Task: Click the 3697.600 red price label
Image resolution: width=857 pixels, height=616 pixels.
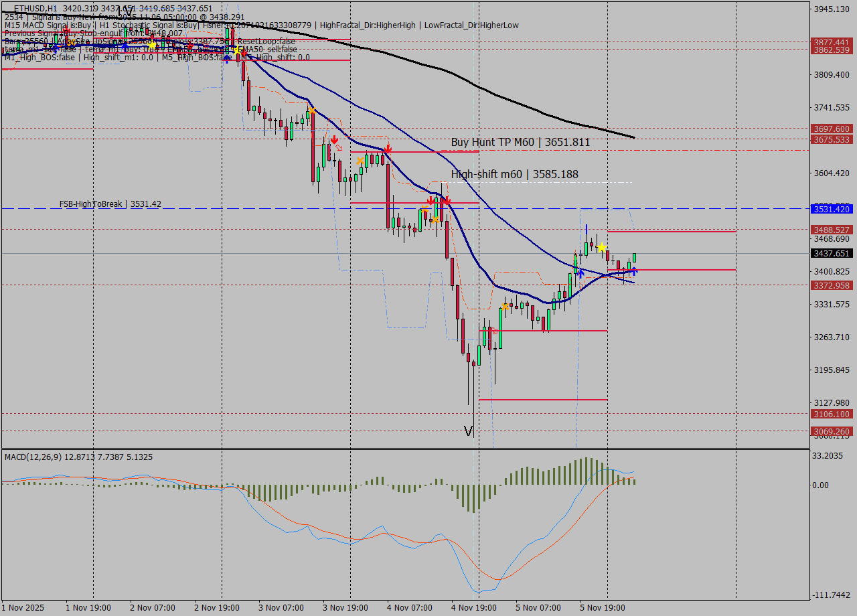Action: (x=831, y=129)
